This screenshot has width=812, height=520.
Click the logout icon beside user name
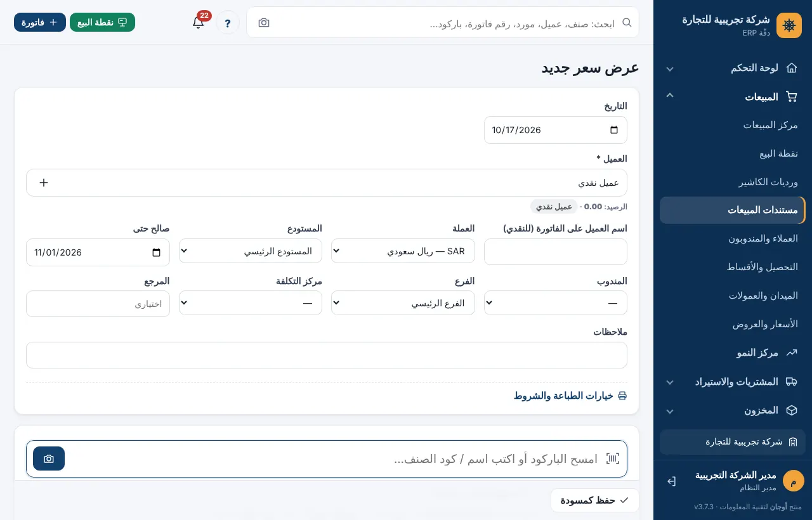(x=671, y=481)
